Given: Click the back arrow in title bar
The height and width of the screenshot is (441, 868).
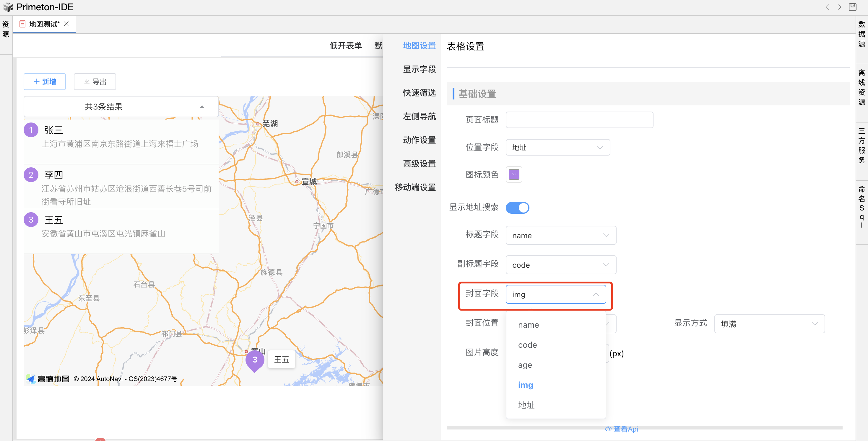Looking at the screenshot, I should pos(827,7).
